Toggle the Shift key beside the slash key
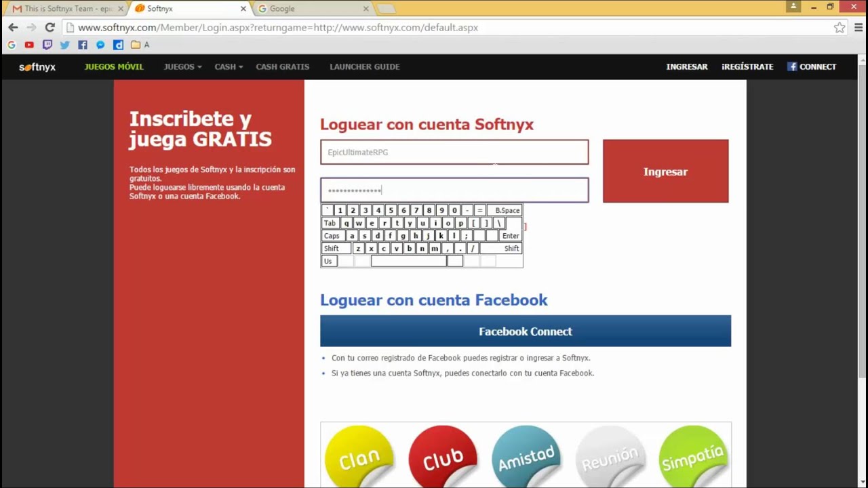Screen dimensions: 868x488 point(500,249)
